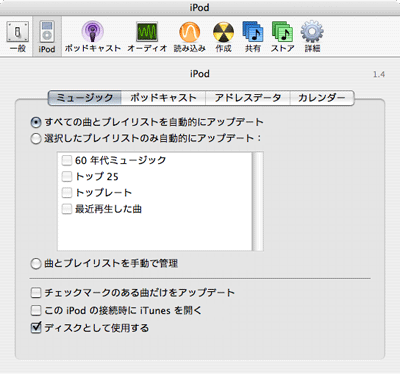Check the 60 年代ミュージック playlist checkbox
This screenshot has width=400, height=374.
(x=67, y=160)
